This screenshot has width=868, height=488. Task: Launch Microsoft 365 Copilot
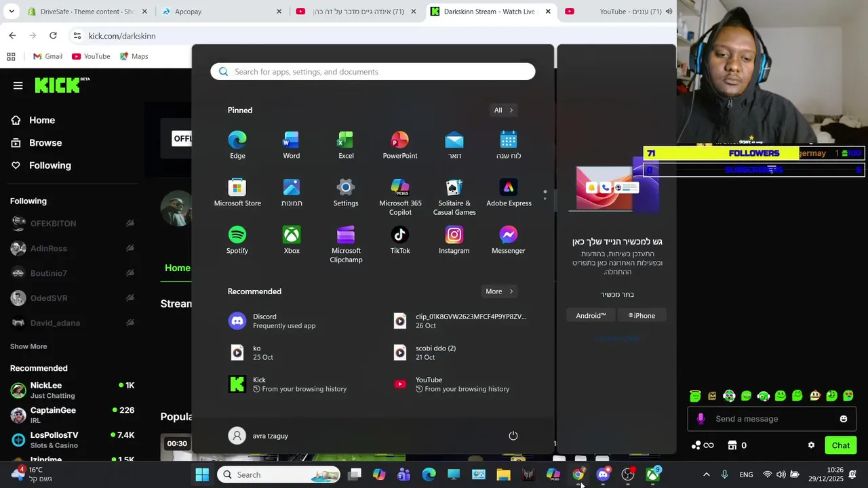400,197
